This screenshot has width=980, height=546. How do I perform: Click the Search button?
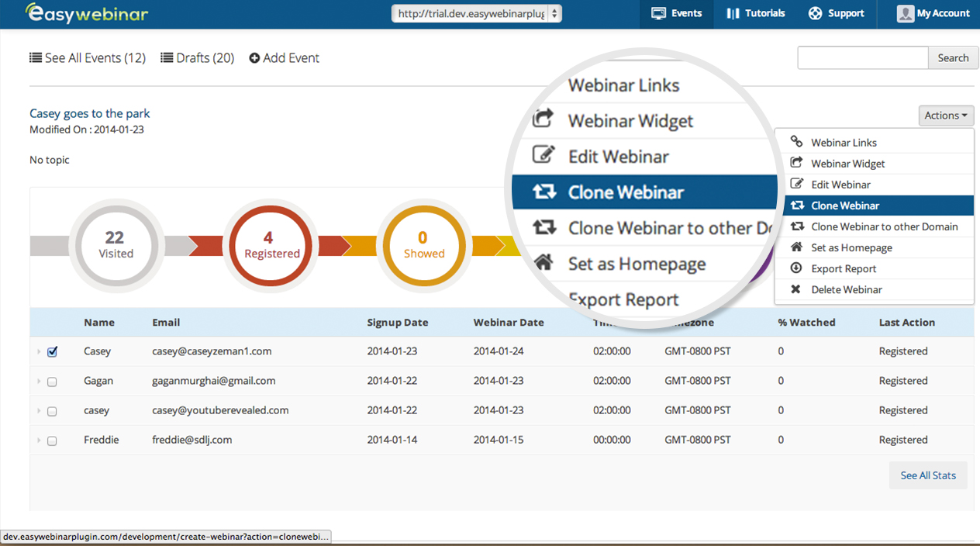(953, 57)
